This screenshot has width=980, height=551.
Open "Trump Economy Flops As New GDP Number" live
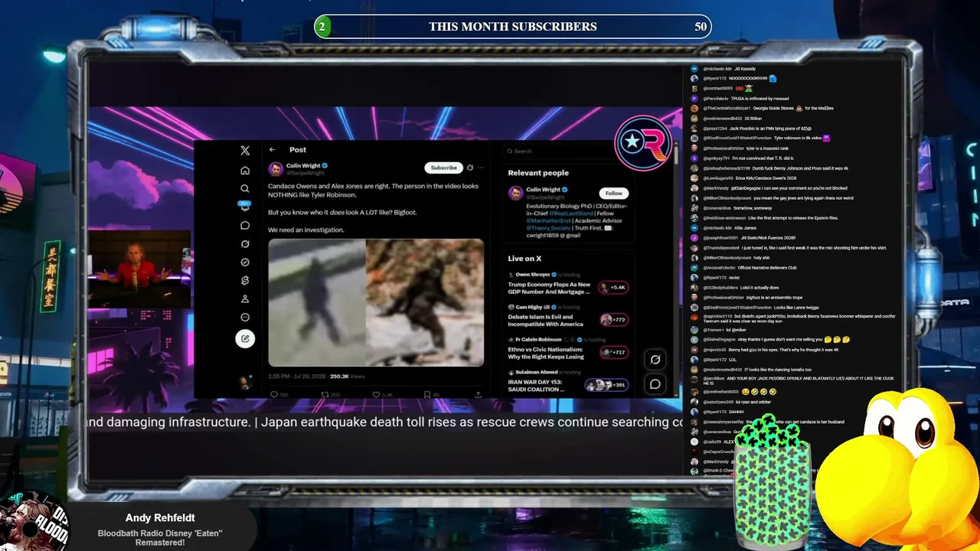pyautogui.click(x=550, y=288)
